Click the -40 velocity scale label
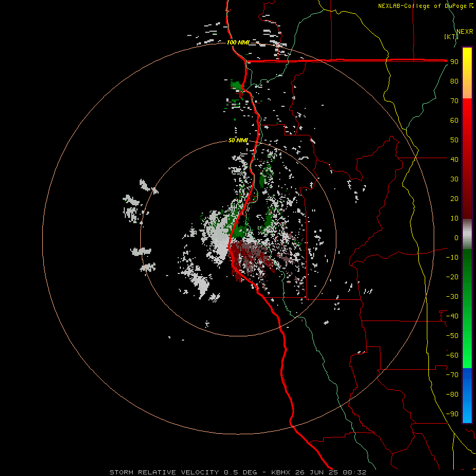The image size is (476, 476). 452,316
